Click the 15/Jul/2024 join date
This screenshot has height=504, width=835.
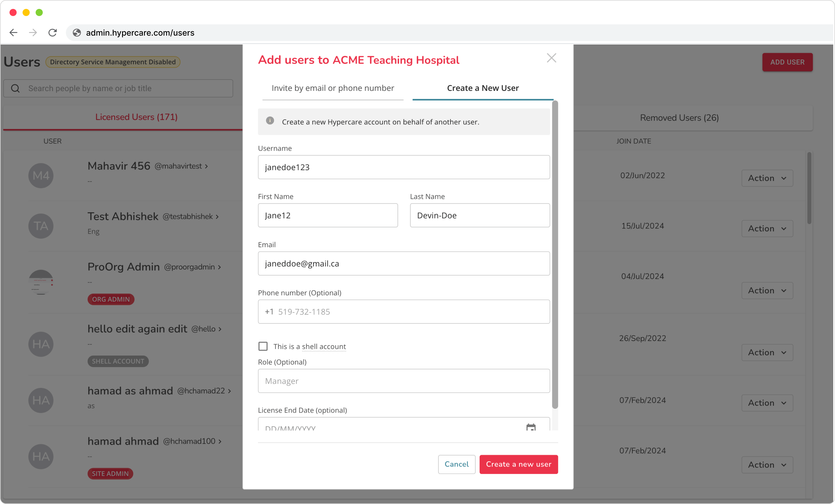(x=642, y=226)
